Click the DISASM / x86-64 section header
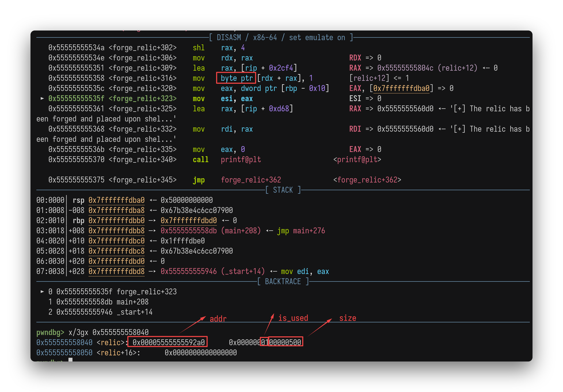The image size is (563, 392). tap(281, 37)
